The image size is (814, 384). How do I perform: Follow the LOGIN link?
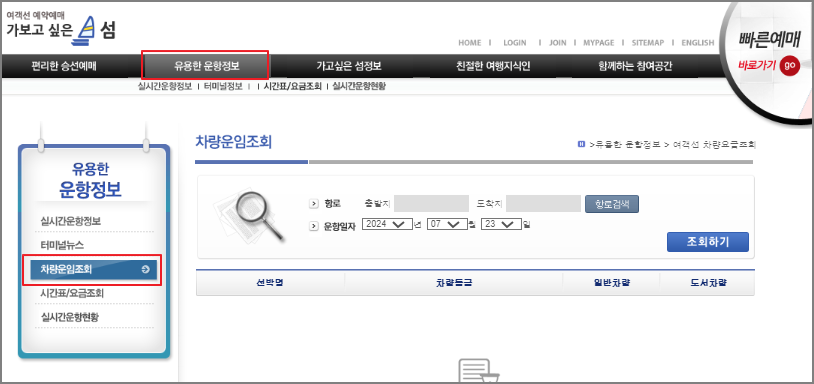point(514,43)
